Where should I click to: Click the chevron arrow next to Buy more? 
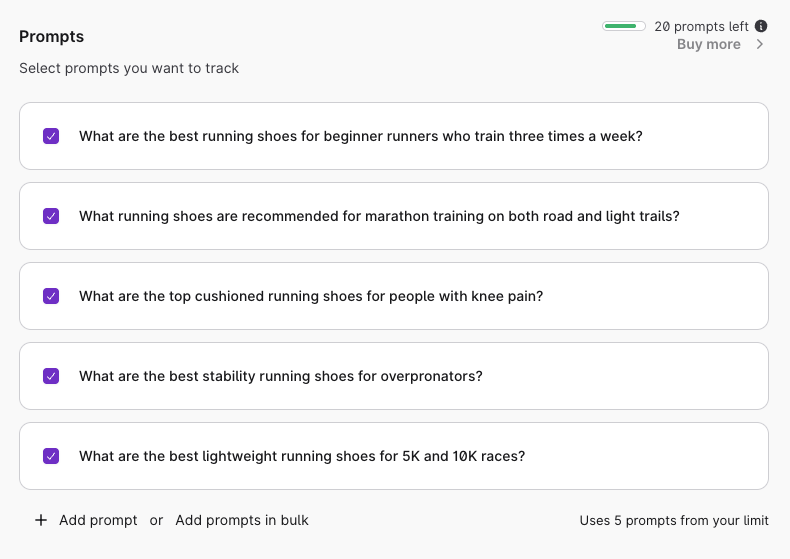point(759,45)
